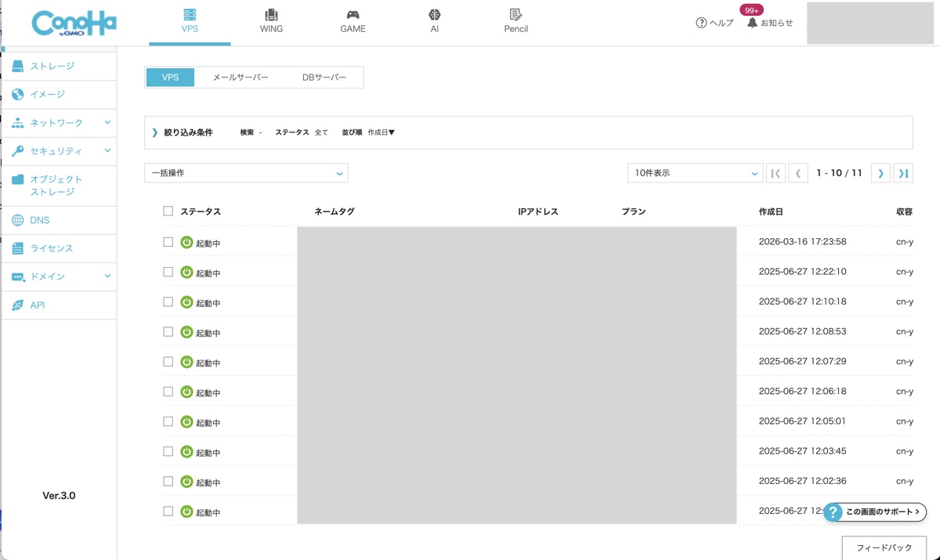The image size is (940, 560).
Task: Open the AI service tab
Action: [435, 22]
